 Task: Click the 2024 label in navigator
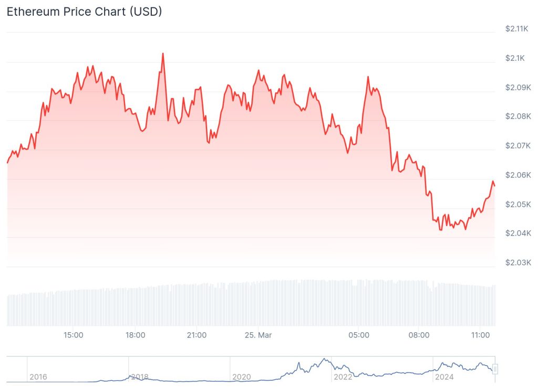coord(444,377)
